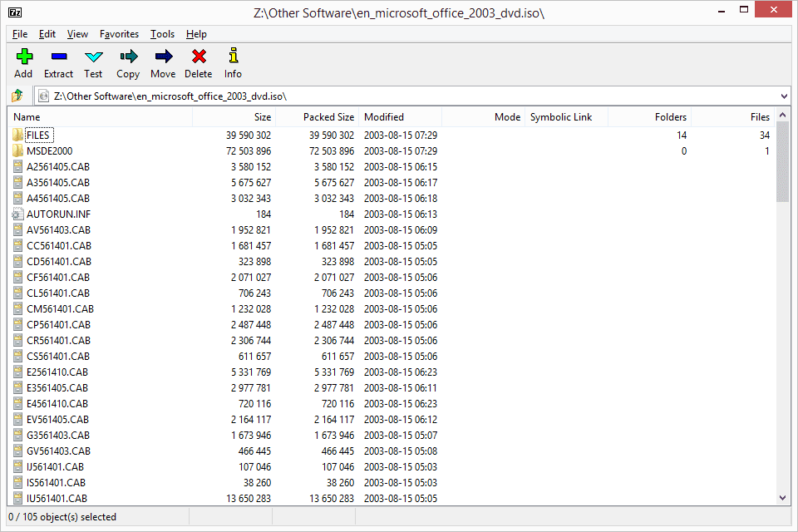
Task: Select the EV561405.CAB file name
Action: 57,420
